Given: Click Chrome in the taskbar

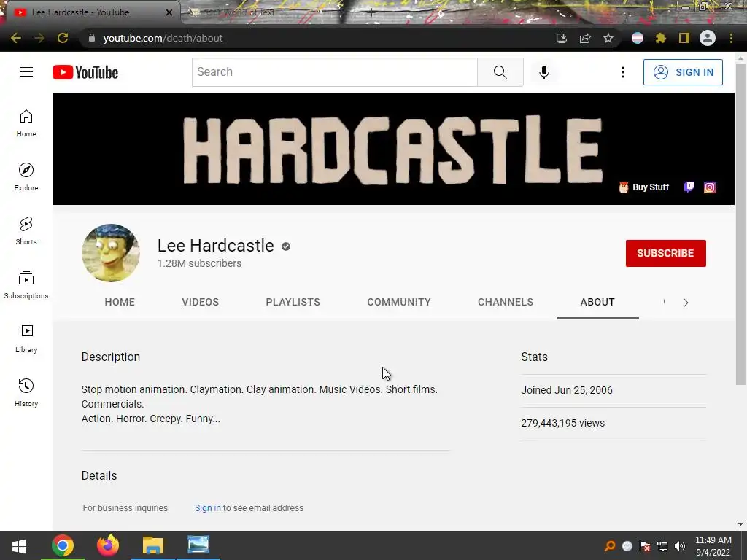Looking at the screenshot, I should (63, 545).
